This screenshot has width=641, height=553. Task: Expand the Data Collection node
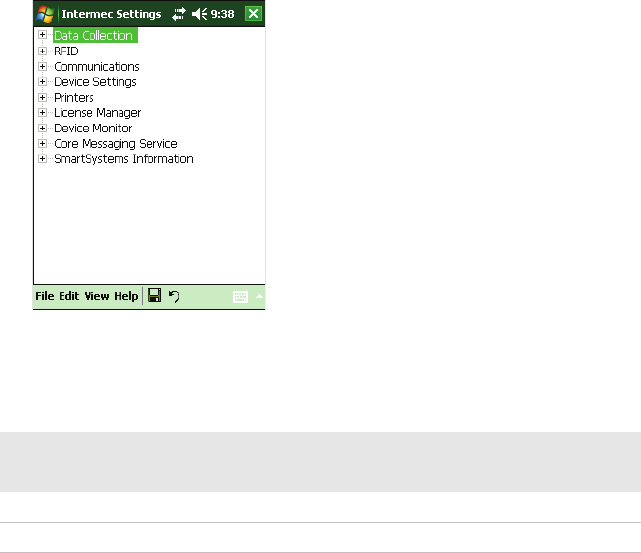(x=43, y=35)
